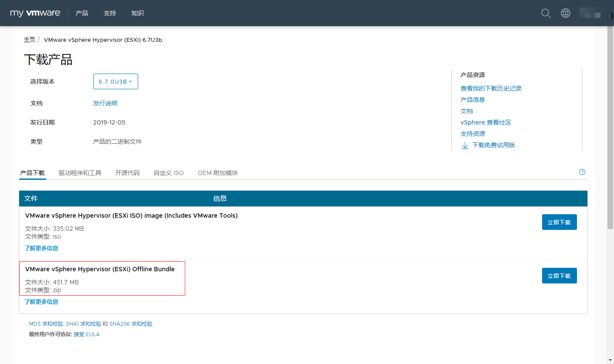Click 立即下载 for the Offline Bundle
614x364 pixels.
coord(559,276)
